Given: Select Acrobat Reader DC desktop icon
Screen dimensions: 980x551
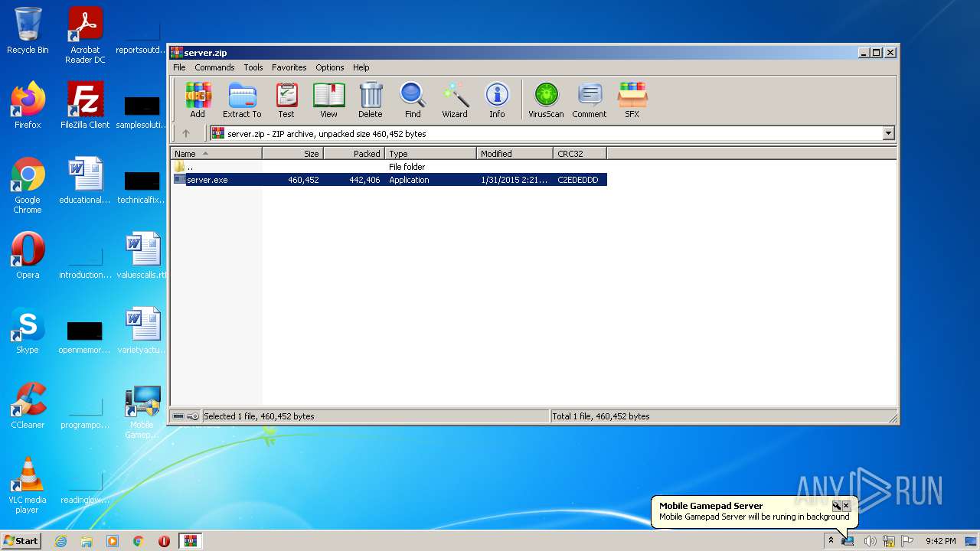Looking at the screenshot, I should click(85, 35).
